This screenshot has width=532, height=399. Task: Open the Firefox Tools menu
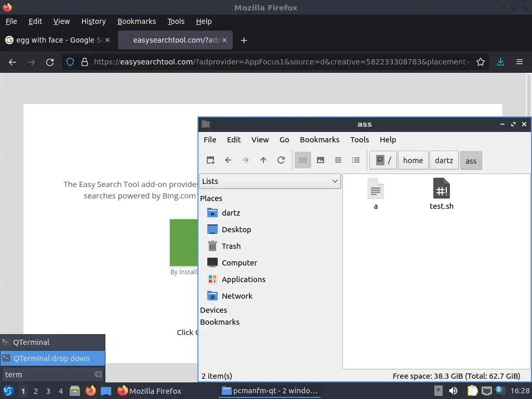176,21
